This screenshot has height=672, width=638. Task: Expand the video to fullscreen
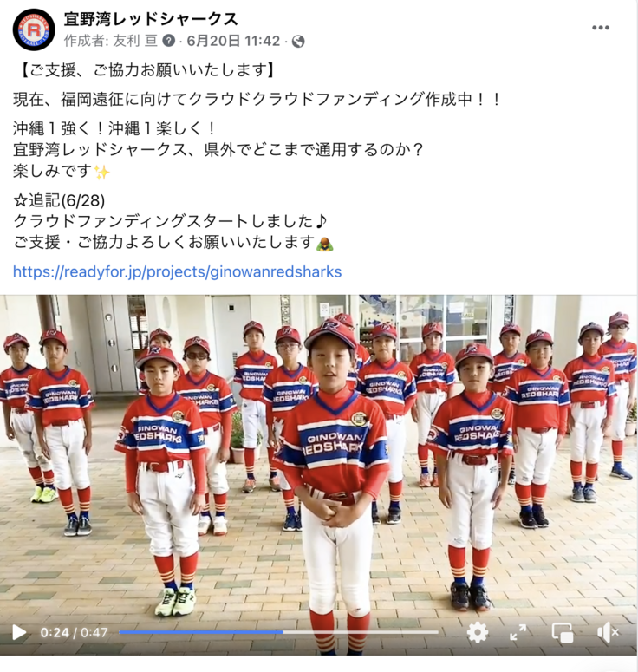(x=518, y=632)
